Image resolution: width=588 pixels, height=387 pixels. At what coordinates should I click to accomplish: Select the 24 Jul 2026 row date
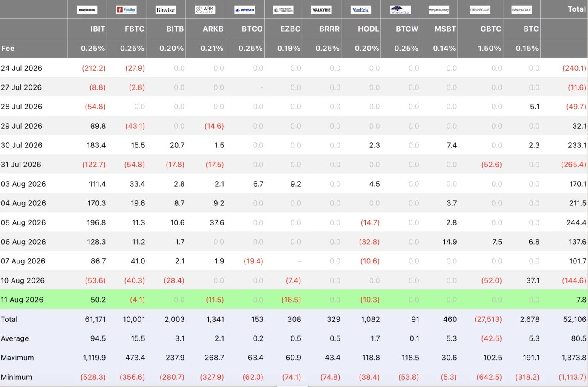(21, 68)
